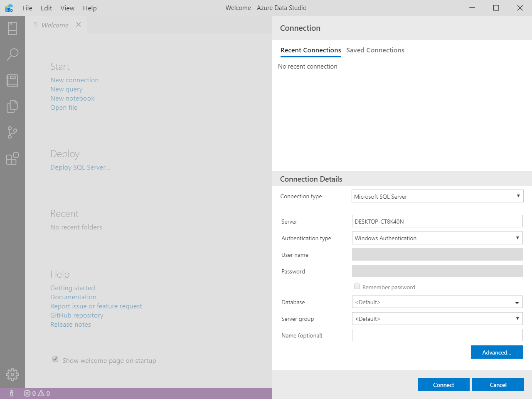Open the Authentication type dropdown
Viewport: 532px width, 399px height.
(x=437, y=238)
